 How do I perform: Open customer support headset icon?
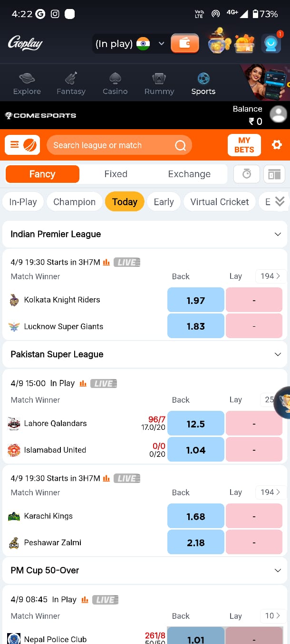coord(271,44)
